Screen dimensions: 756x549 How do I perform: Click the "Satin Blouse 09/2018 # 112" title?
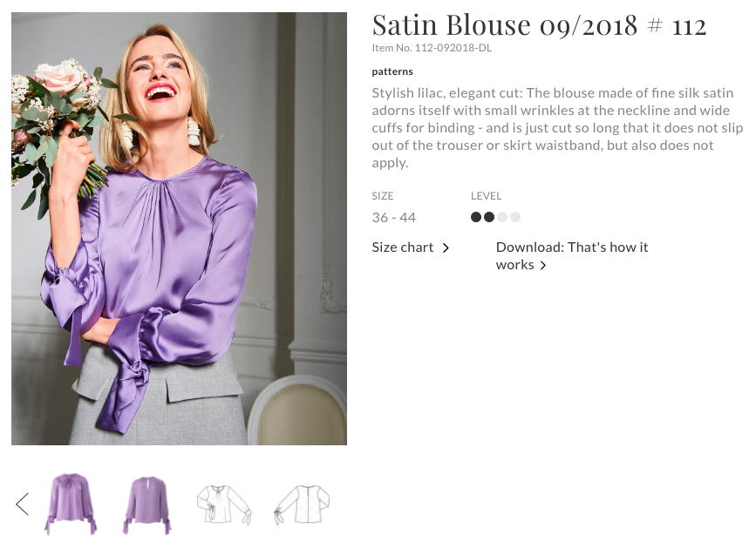[x=539, y=25]
